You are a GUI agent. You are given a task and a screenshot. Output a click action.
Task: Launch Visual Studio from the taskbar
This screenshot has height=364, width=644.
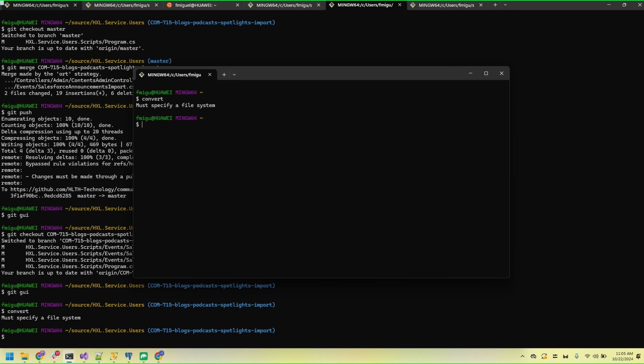click(84, 356)
